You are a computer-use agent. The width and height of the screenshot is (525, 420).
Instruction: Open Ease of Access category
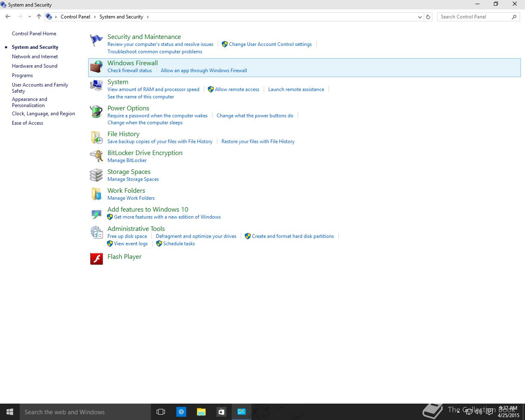coord(27,123)
